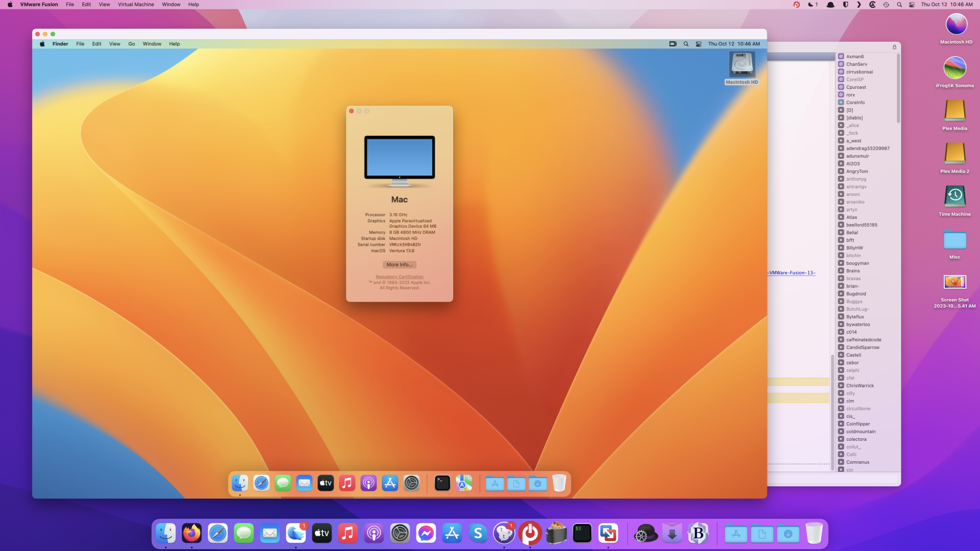Viewport: 980px width, 551px height.
Task: Open the BBEdit icon in host dock
Action: coord(698,533)
